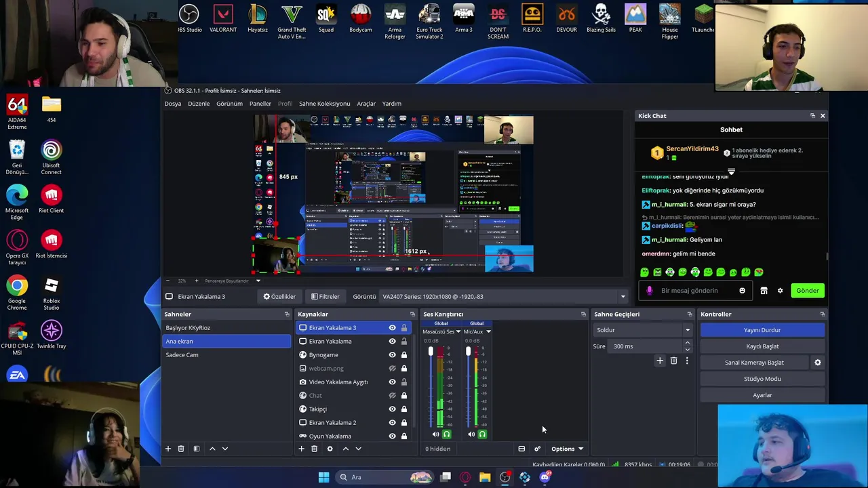Show hidden Chat source

392,396
